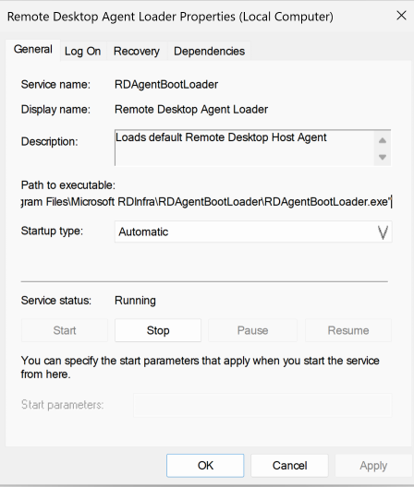Click the Remote Desktop Agent Loader display name value
This screenshot has height=487, width=414.
click(191, 109)
